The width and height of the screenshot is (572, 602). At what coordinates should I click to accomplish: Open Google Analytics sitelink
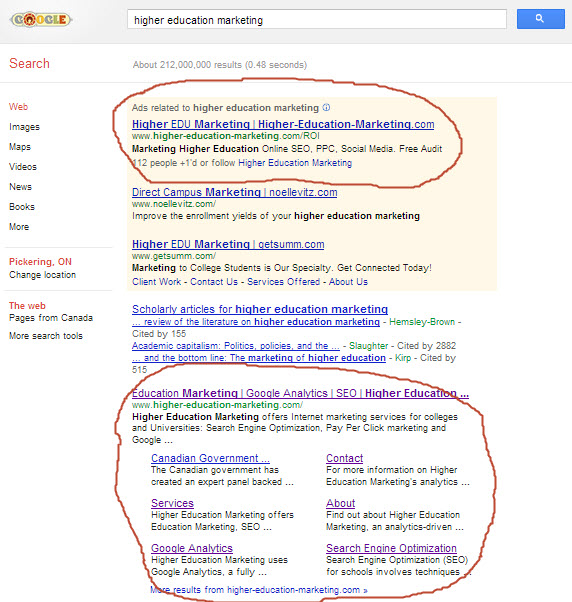(x=192, y=548)
